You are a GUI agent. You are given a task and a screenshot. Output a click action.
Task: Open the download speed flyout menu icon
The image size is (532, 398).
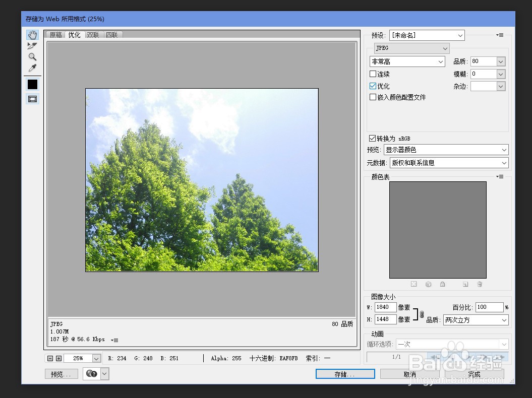[114, 340]
